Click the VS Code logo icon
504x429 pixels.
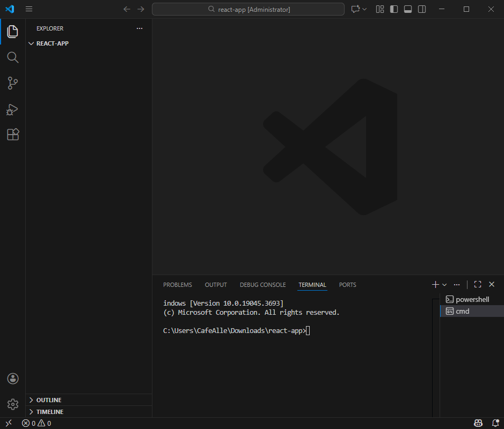pyautogui.click(x=10, y=9)
